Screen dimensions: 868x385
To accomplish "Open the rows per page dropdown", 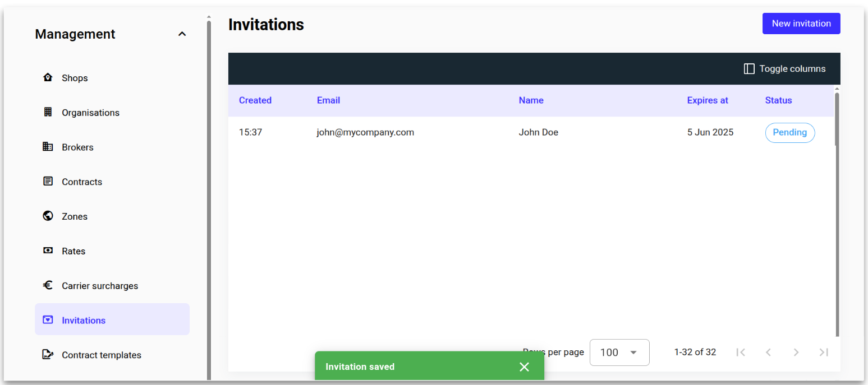I will pyautogui.click(x=619, y=352).
